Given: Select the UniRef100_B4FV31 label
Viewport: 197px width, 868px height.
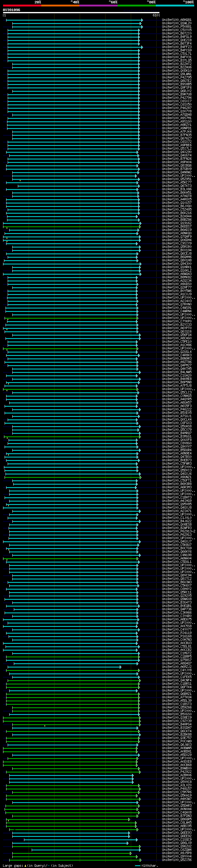Looking at the screenshot, I should pos(176,57).
